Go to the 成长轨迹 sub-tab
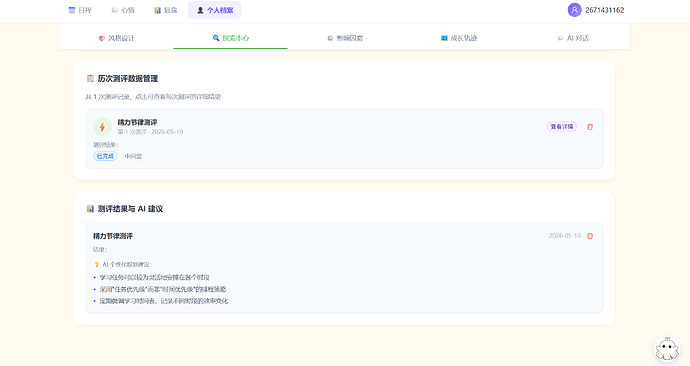690x366 pixels. pos(459,38)
